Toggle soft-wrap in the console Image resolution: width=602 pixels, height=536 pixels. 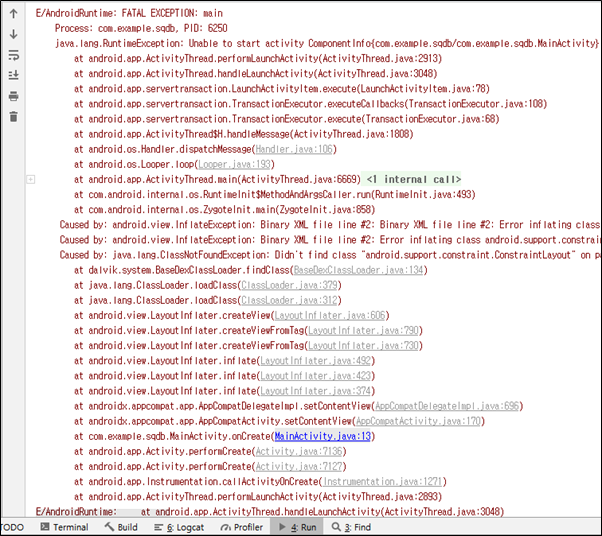click(x=13, y=55)
